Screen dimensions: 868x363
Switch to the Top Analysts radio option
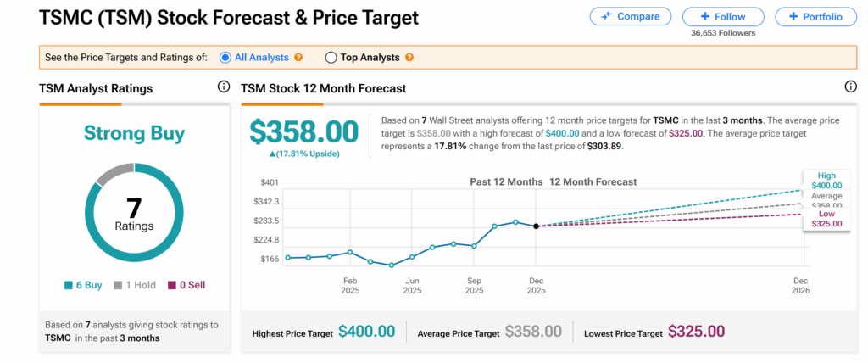pyautogui.click(x=331, y=58)
